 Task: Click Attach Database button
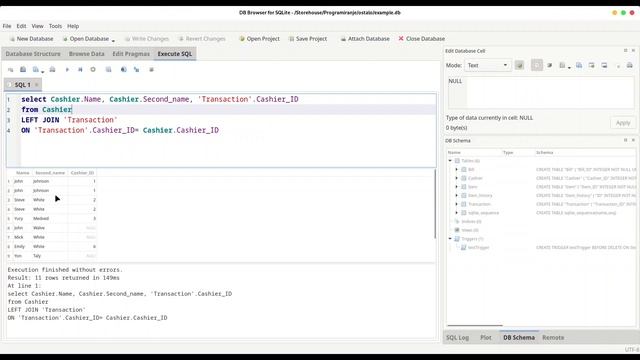tap(365, 39)
